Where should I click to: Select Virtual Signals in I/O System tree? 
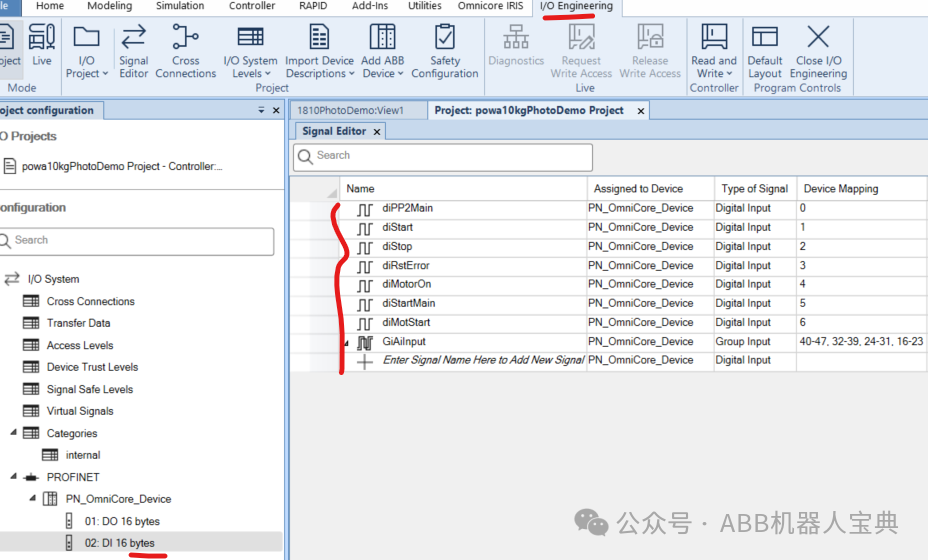click(x=80, y=411)
